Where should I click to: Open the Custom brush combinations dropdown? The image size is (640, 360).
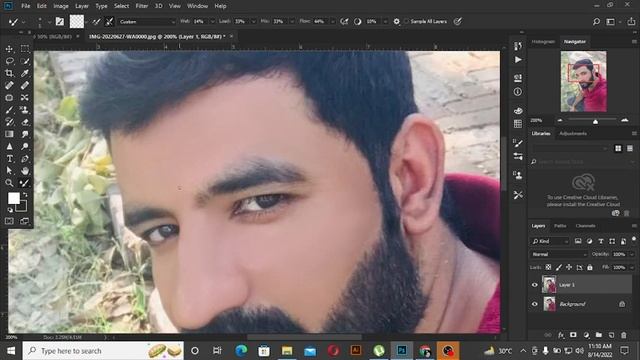point(147,22)
